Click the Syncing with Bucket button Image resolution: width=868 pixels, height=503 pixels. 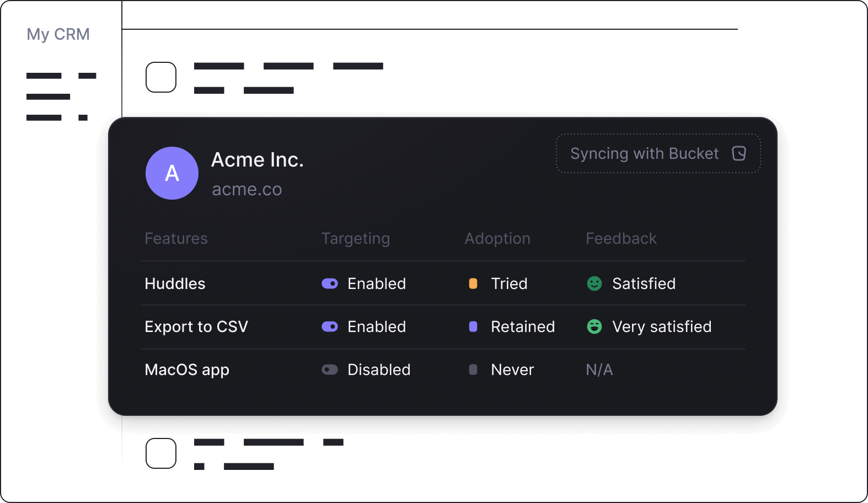[658, 153]
